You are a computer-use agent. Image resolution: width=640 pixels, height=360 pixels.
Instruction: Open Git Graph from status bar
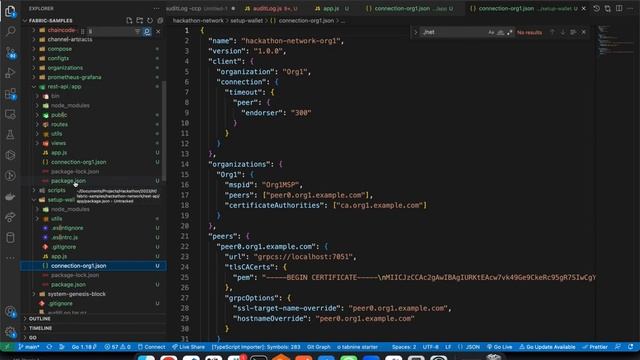[318, 347]
